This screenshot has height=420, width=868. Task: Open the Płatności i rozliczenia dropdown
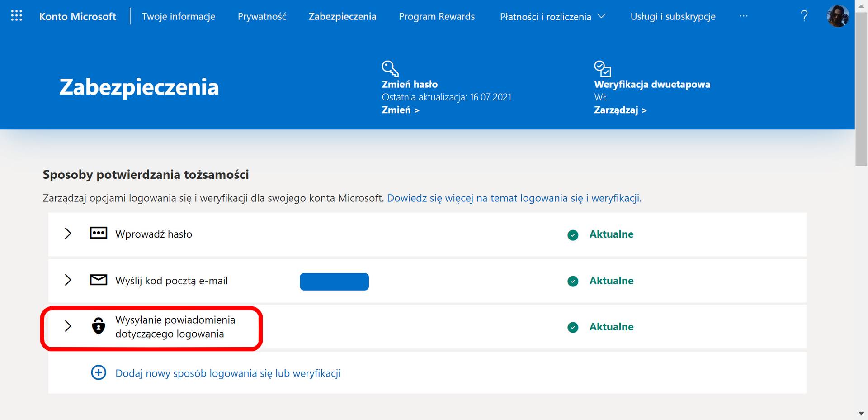[x=552, y=17]
